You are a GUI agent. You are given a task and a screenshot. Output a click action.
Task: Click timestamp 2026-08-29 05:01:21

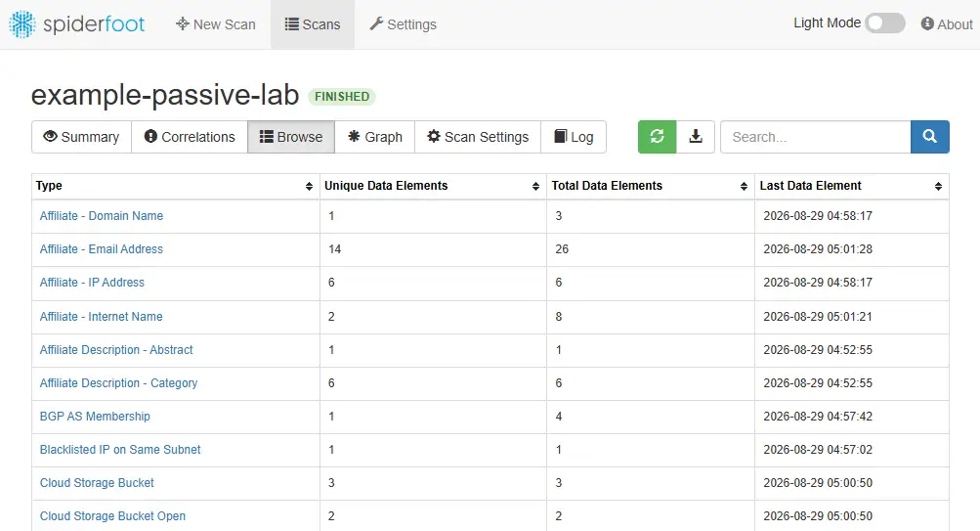point(818,317)
